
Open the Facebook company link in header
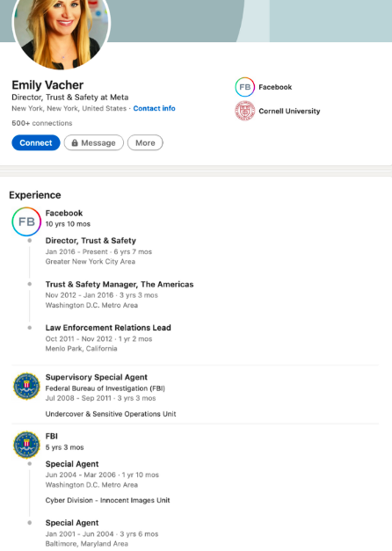click(x=275, y=87)
